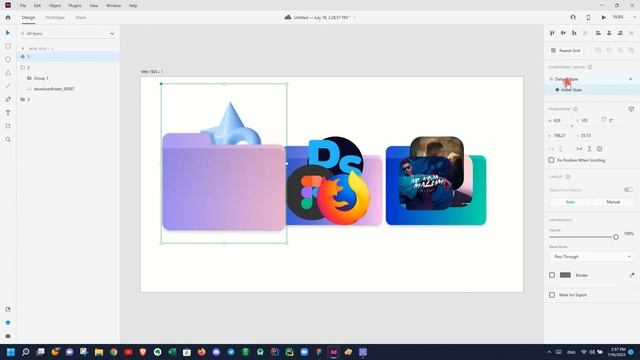Select the Hover State row
This screenshot has height=360, width=640.
tap(592, 90)
